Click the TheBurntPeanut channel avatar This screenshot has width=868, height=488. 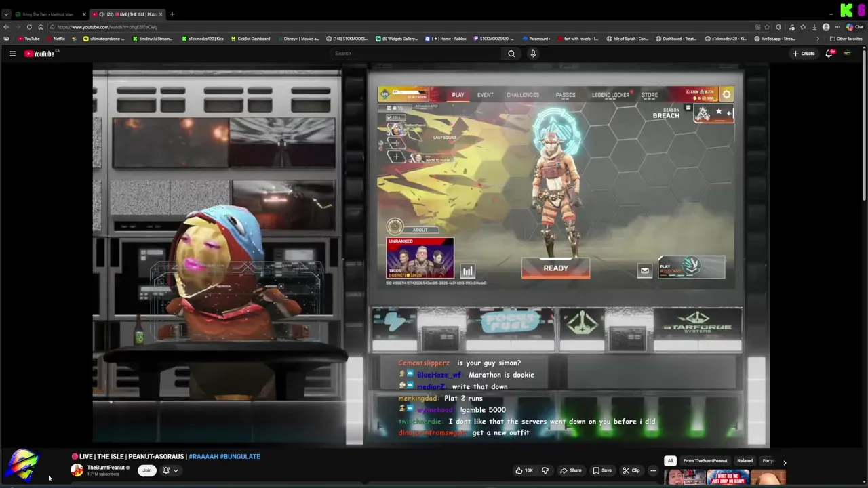(x=77, y=470)
